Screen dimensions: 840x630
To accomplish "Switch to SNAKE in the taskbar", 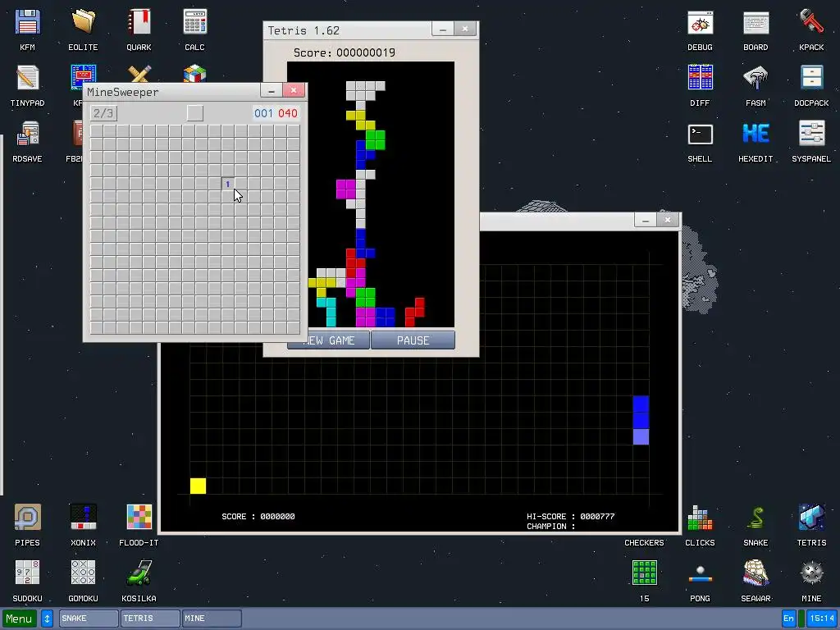I will pos(89,619).
